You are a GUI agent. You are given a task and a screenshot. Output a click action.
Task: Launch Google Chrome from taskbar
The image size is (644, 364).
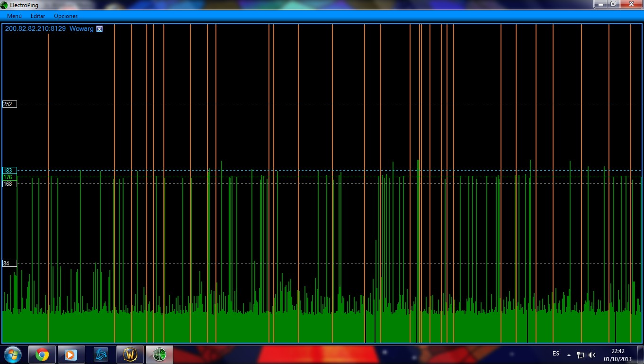[x=42, y=355]
